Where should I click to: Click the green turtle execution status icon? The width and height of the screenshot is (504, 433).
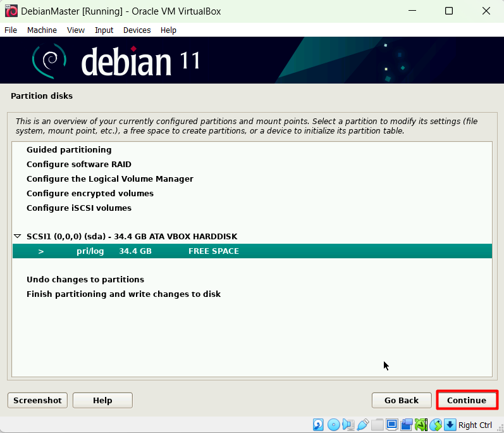(x=421, y=425)
